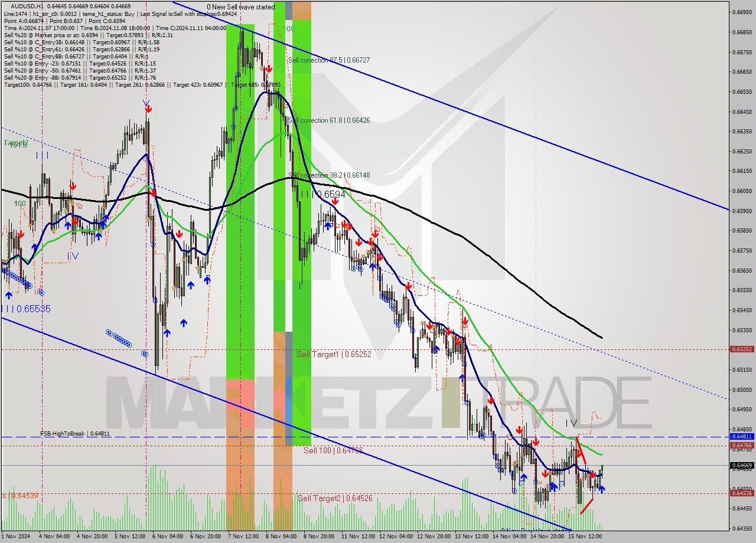Select the 'I I I 0.6594' wave label
This screenshot has width=756, height=543.
[x=322, y=194]
